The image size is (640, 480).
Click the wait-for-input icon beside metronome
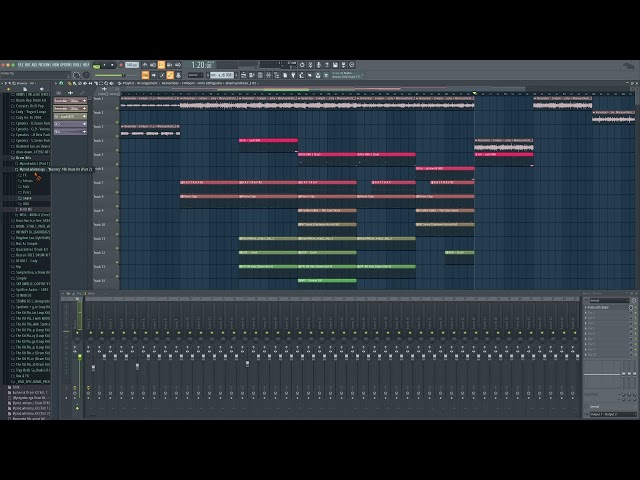153,65
